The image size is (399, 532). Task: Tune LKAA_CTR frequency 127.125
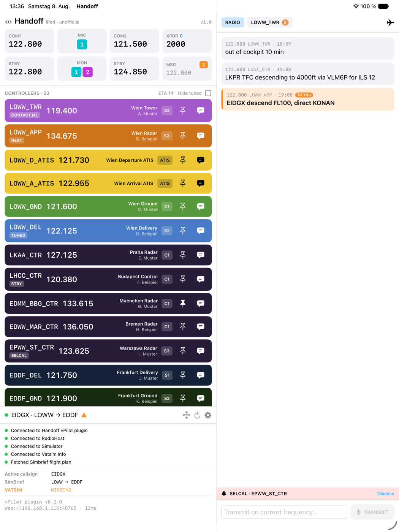click(x=62, y=255)
